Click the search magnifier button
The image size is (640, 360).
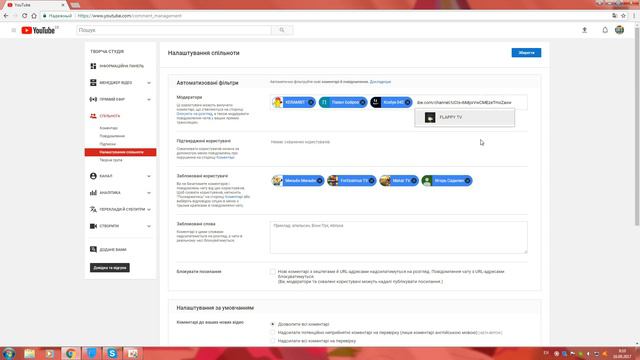(x=282, y=30)
